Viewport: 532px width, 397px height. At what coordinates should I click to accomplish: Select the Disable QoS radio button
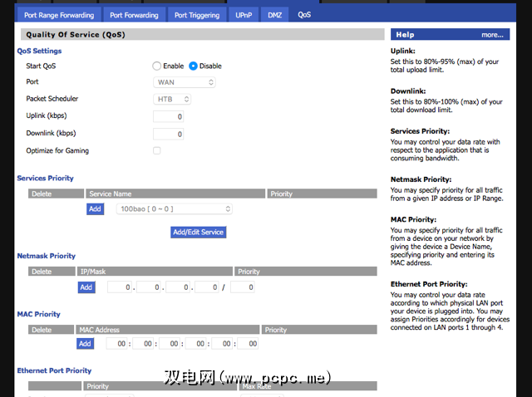[193, 66]
